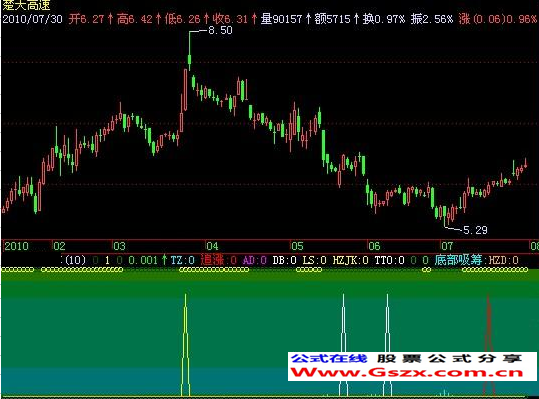
Task: Click the (10) indicator parameter
Action: click(75, 260)
